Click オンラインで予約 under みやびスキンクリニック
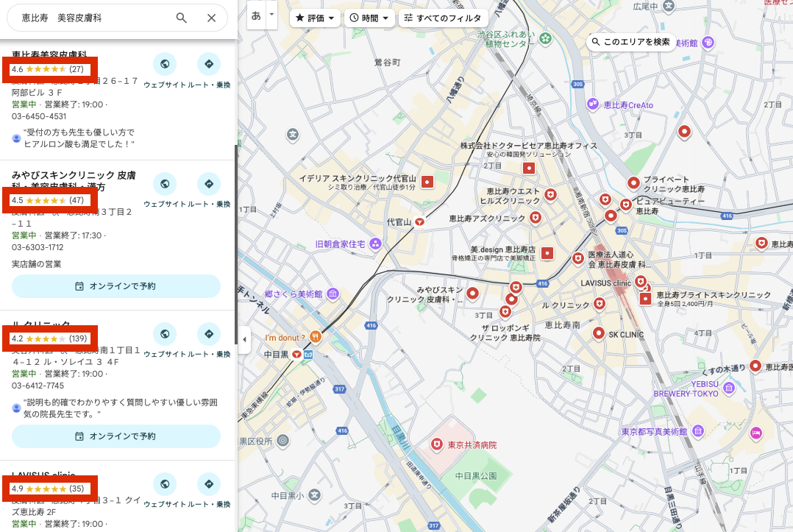This screenshot has height=532, width=793. tap(116, 286)
